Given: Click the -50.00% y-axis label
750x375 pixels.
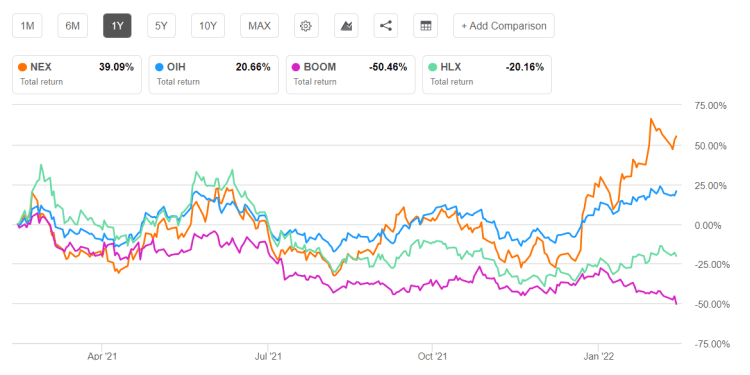Looking at the screenshot, I should (x=711, y=305).
